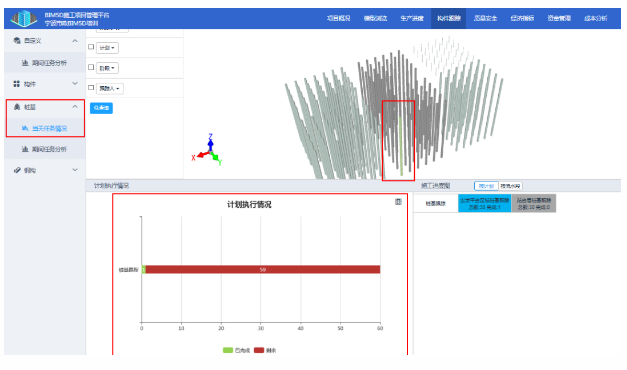Open the 计划 dropdown filter
Image resolution: width=627 pixels, height=370 pixels.
(107, 48)
